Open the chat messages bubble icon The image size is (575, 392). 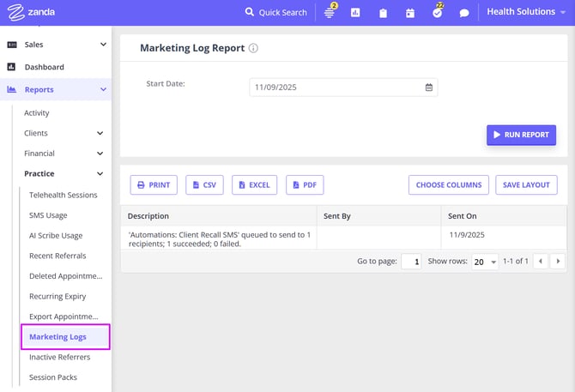464,13
